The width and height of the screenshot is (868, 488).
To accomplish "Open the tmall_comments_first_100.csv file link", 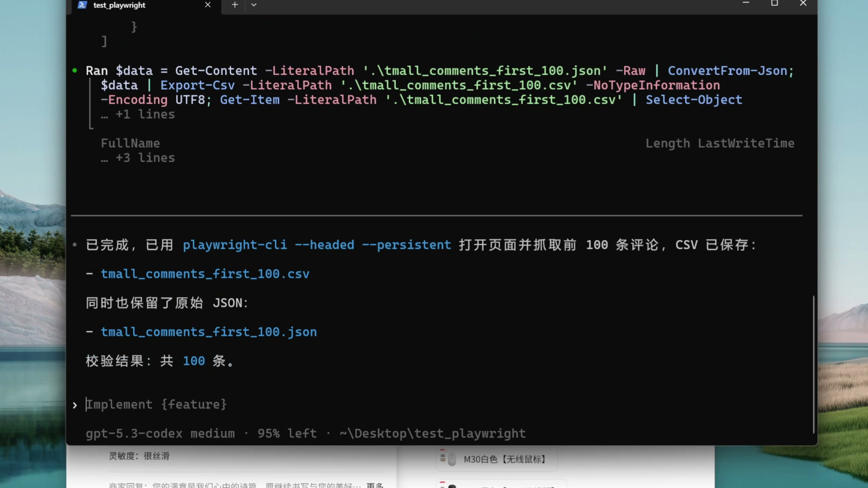I will (x=205, y=274).
